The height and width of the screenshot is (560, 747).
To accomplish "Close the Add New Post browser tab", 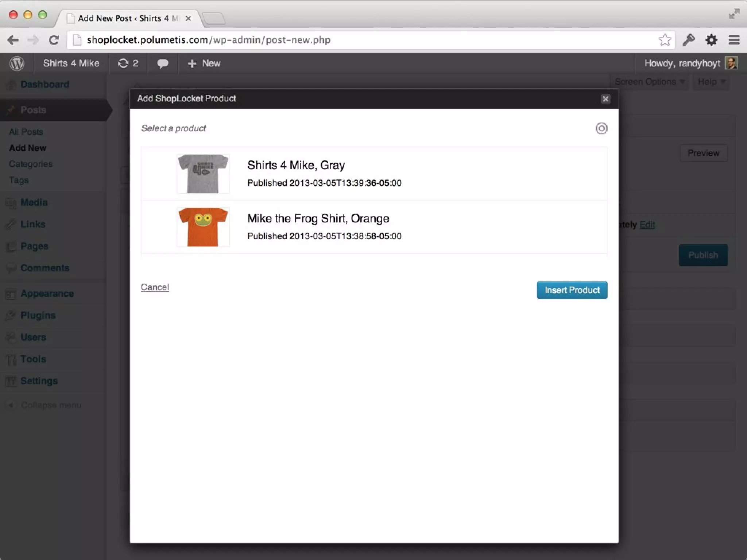I will [x=188, y=19].
